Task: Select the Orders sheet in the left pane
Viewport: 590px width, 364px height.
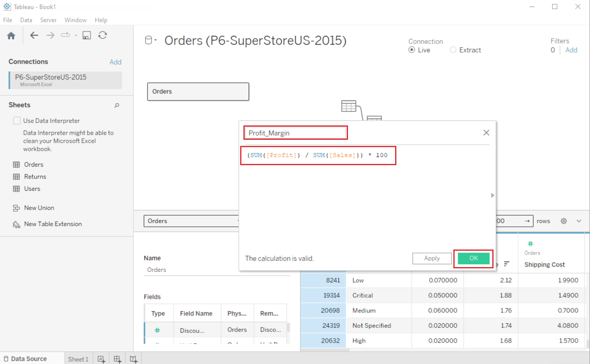Action: [x=33, y=165]
